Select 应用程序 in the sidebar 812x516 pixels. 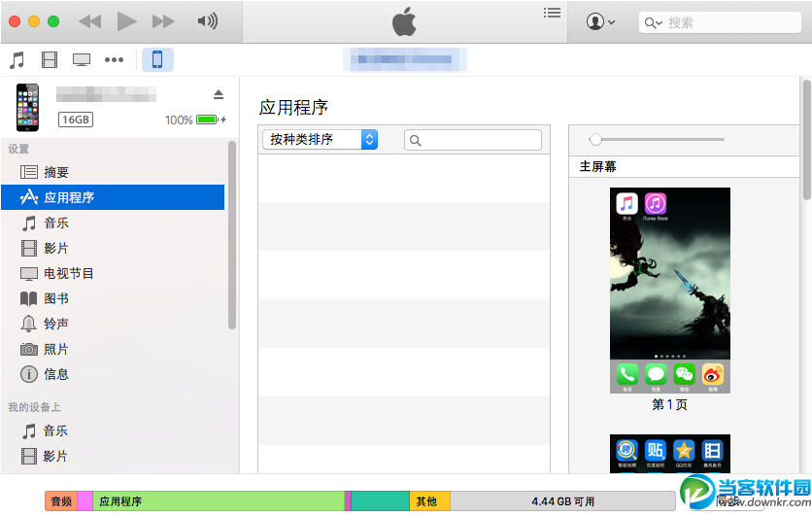point(113,197)
